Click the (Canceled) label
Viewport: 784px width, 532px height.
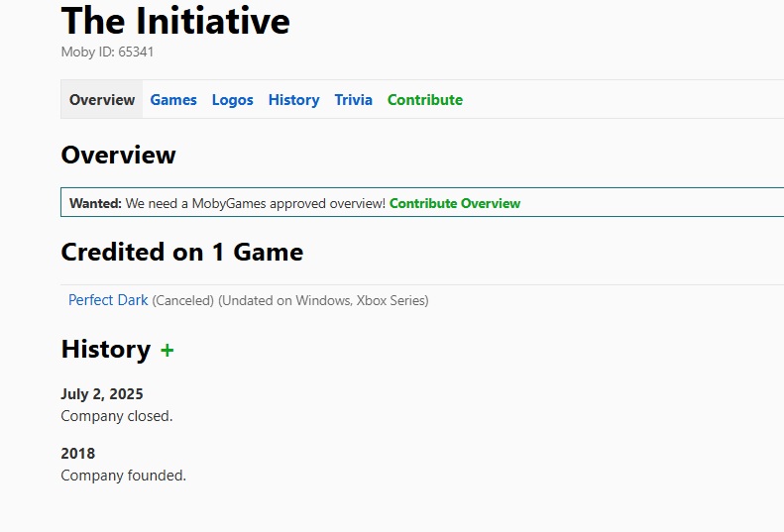[x=183, y=300]
